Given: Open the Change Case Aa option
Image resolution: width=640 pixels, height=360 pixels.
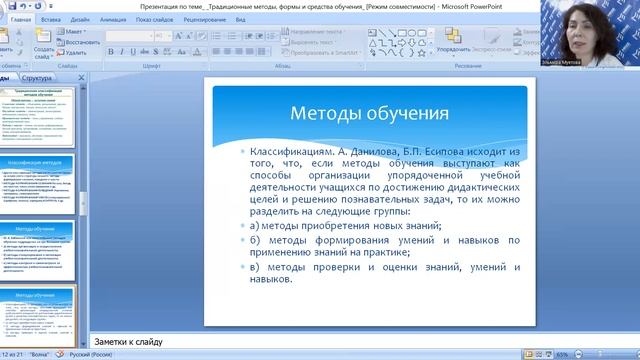Looking at the screenshot, I should click(x=182, y=52).
